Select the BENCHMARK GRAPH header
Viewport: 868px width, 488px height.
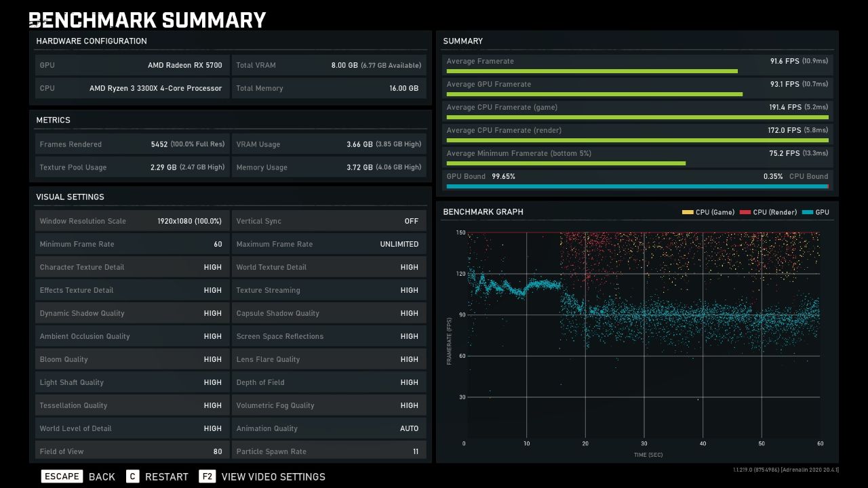[x=483, y=212]
